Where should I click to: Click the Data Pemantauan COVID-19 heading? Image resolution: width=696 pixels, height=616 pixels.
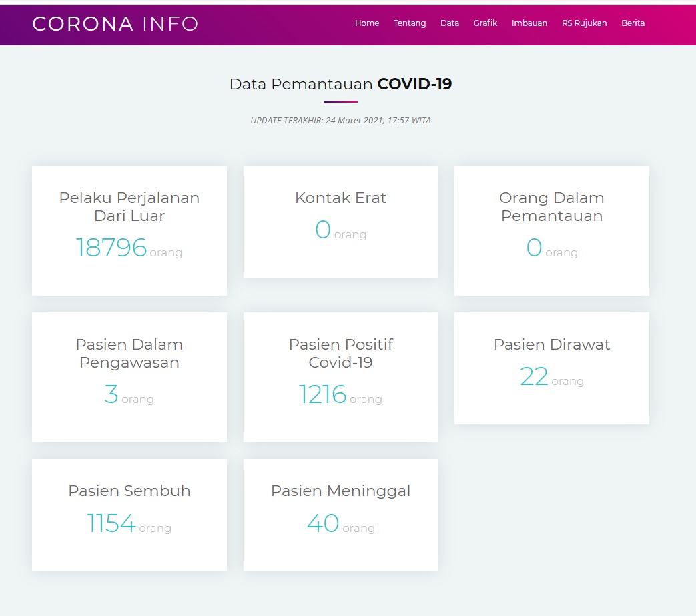(x=340, y=84)
